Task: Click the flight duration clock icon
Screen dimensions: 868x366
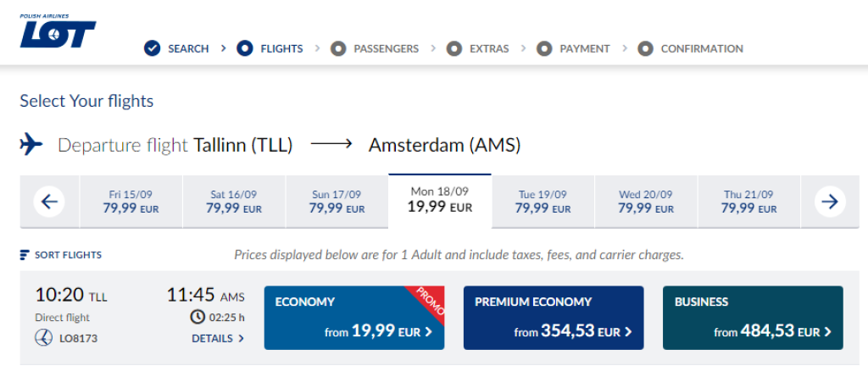Action: 197,317
